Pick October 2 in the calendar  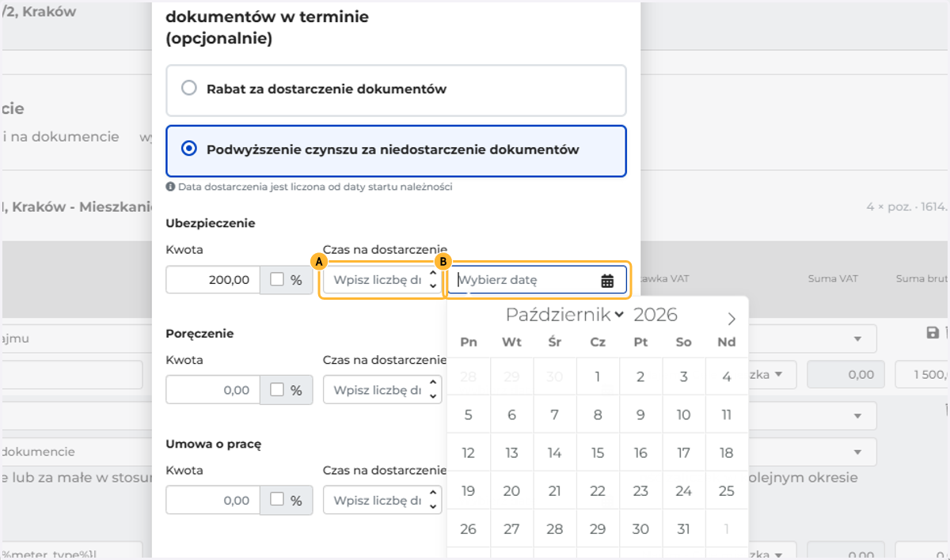[x=640, y=377]
